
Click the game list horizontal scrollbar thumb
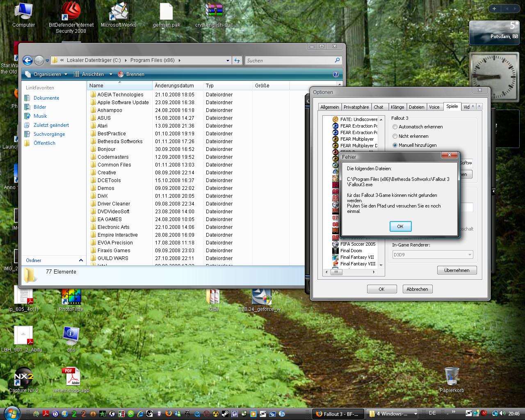[x=336, y=272]
